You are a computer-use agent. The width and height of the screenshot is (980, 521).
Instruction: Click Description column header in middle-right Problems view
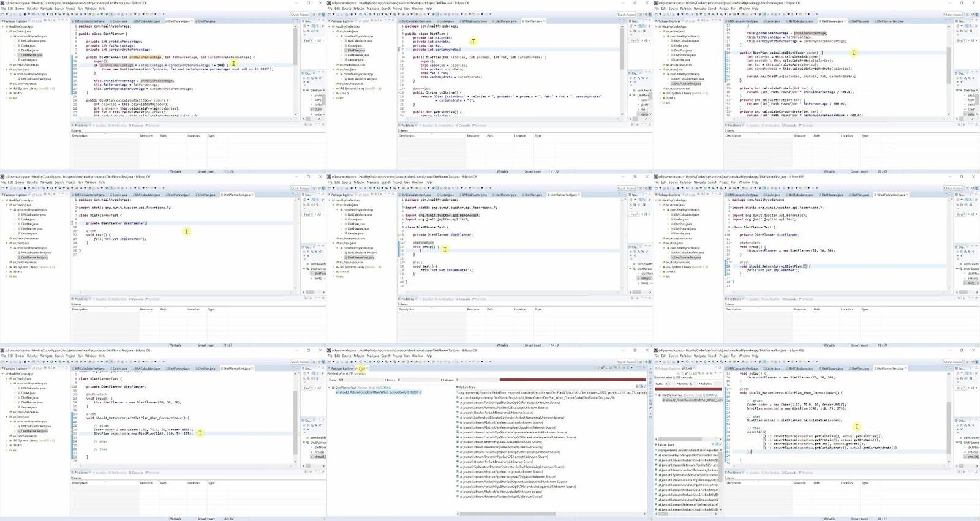tap(733, 309)
